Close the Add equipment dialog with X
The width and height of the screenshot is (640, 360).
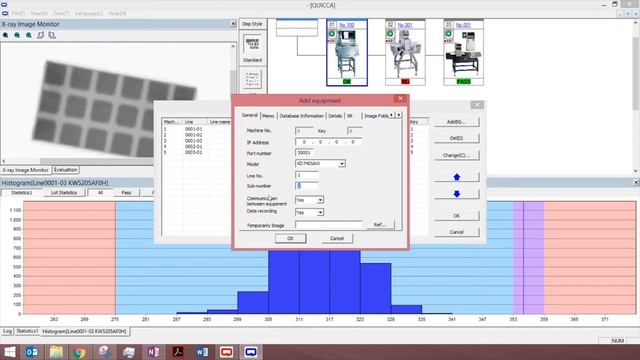[400, 99]
